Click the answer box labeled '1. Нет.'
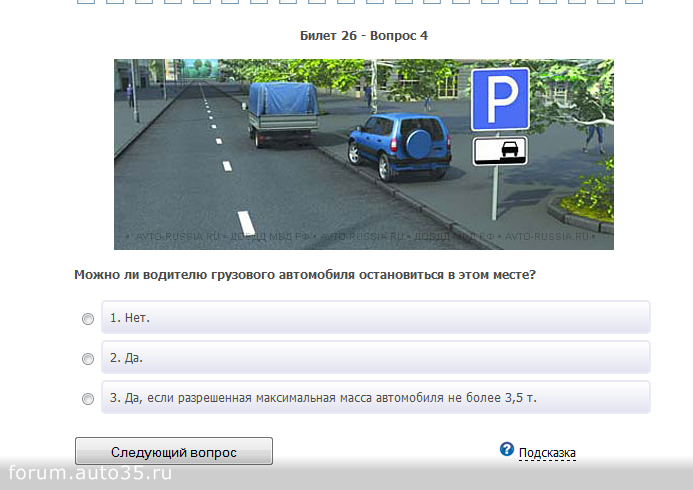The image size is (693, 490). (376, 317)
